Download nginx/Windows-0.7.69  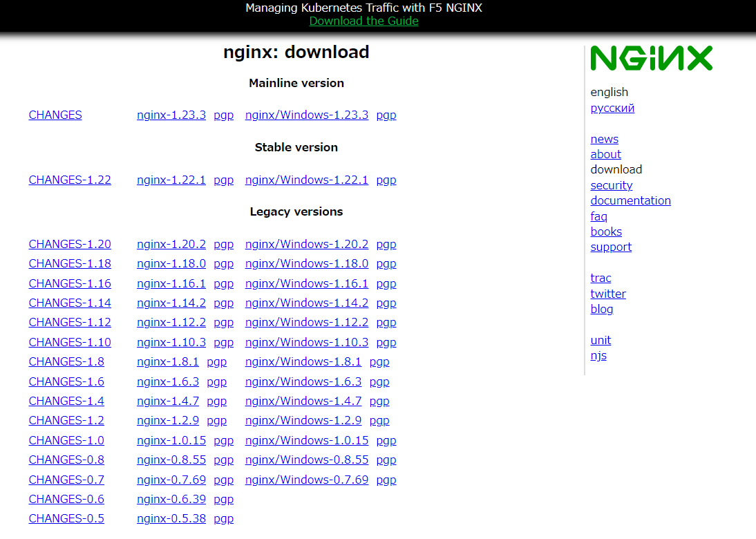(x=307, y=480)
